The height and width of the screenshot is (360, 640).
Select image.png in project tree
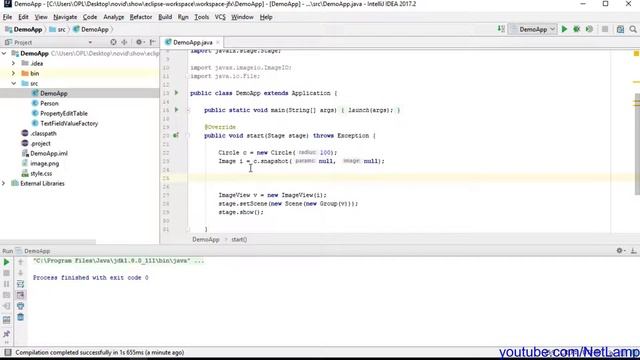tap(44, 163)
